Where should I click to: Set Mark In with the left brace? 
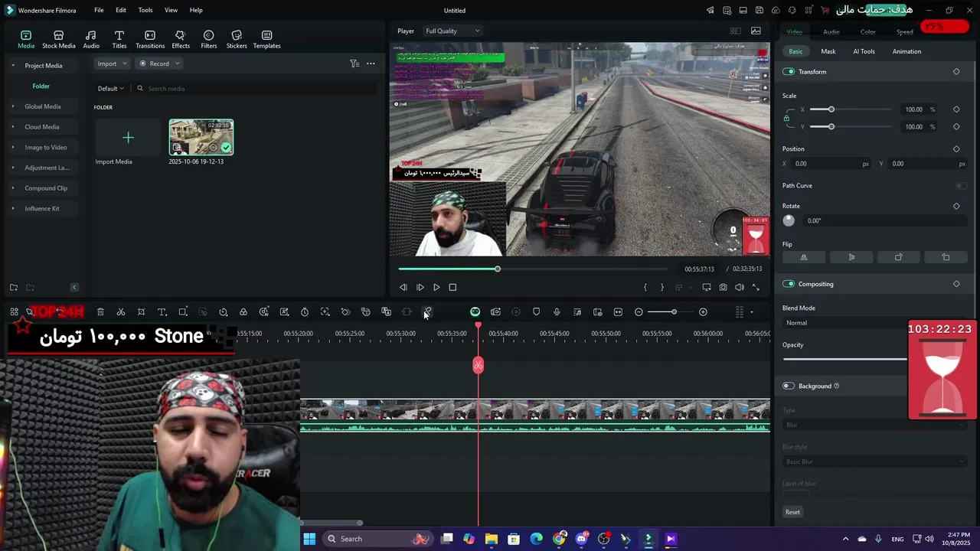pyautogui.click(x=645, y=288)
